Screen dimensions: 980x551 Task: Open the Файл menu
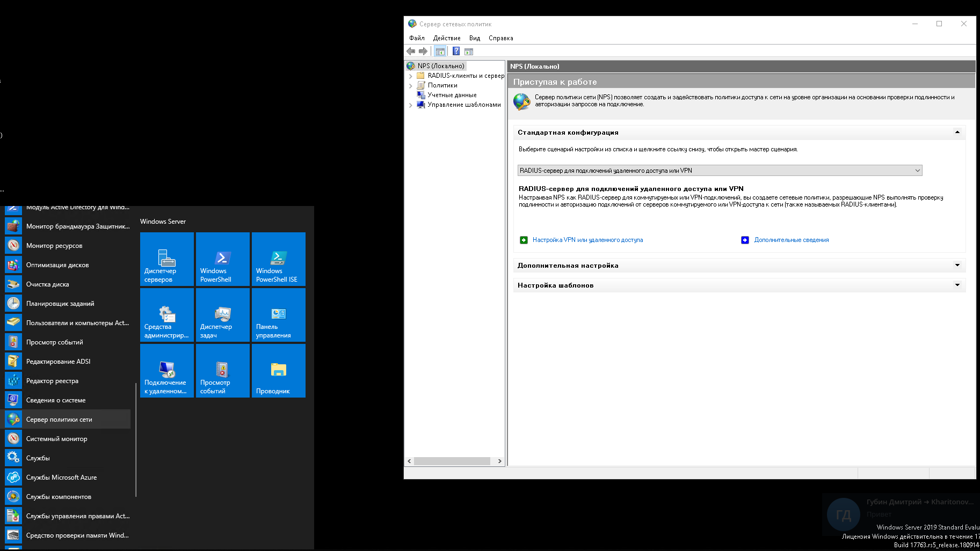tap(417, 38)
